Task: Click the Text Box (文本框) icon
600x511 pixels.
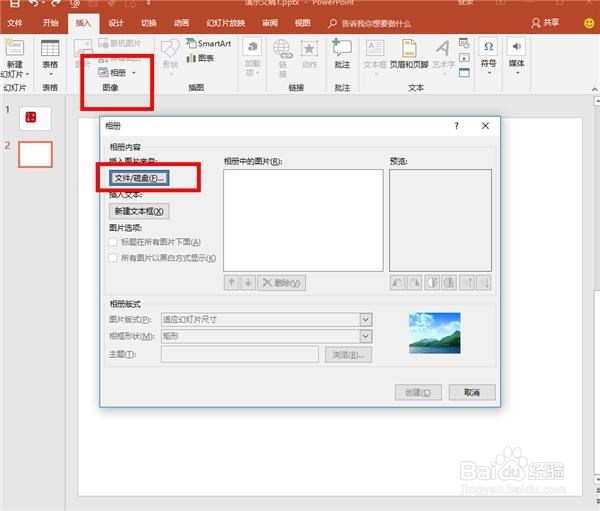Action: pyautogui.click(x=375, y=48)
